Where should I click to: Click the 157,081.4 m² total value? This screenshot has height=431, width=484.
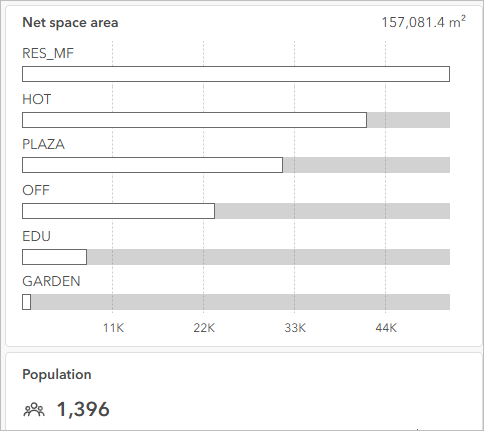pos(423,22)
